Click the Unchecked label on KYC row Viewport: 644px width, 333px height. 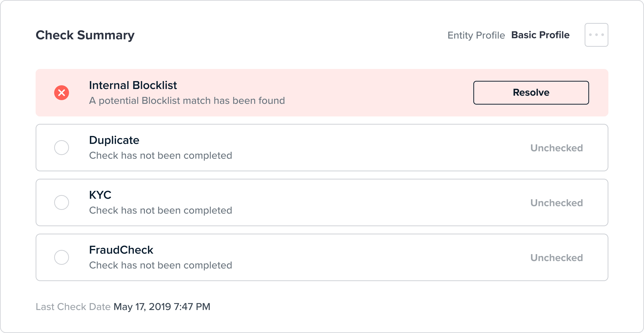click(x=556, y=203)
